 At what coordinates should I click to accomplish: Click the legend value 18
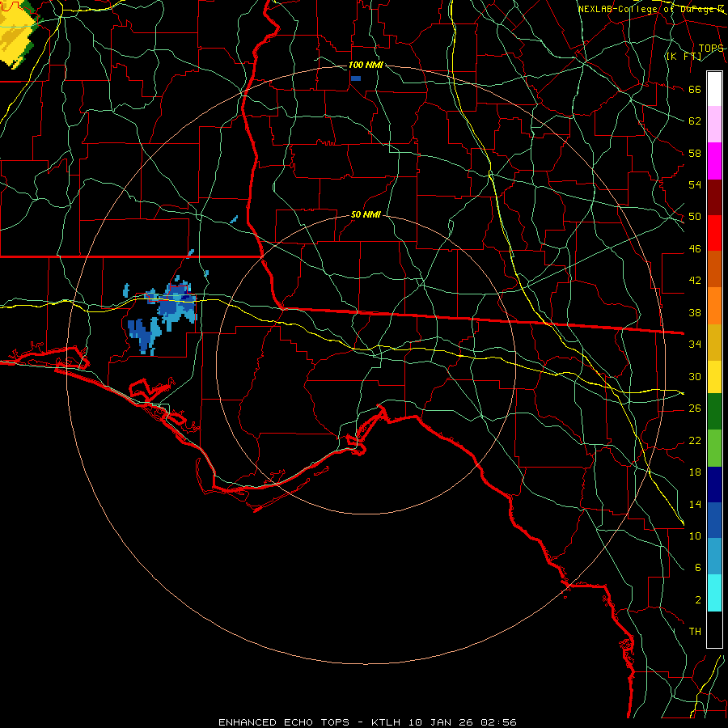coord(695,472)
